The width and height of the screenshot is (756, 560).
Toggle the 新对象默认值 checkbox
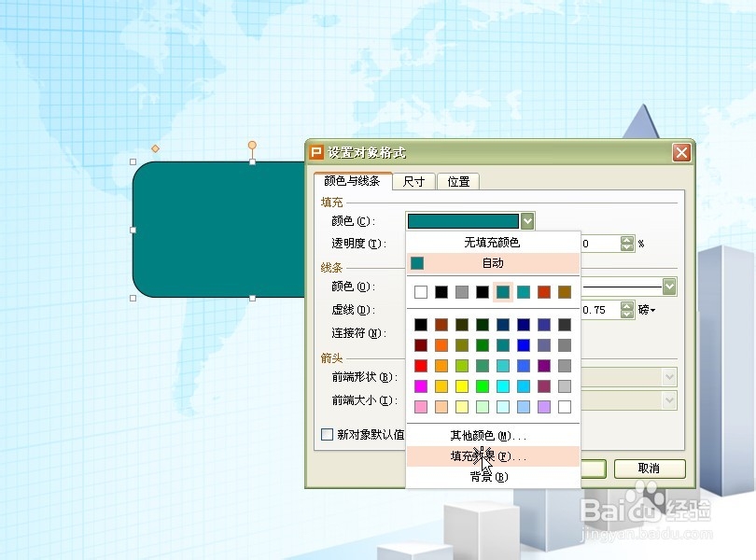point(327,435)
